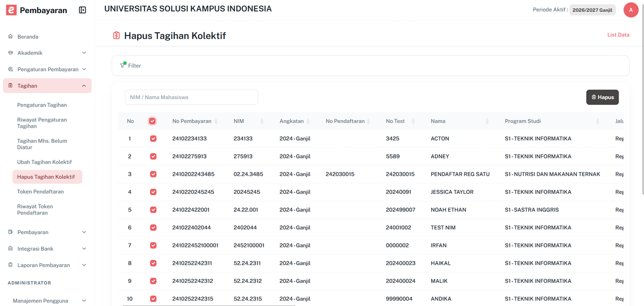Open Riwayat Pengaturan Tagihan submenu item

coord(42,123)
